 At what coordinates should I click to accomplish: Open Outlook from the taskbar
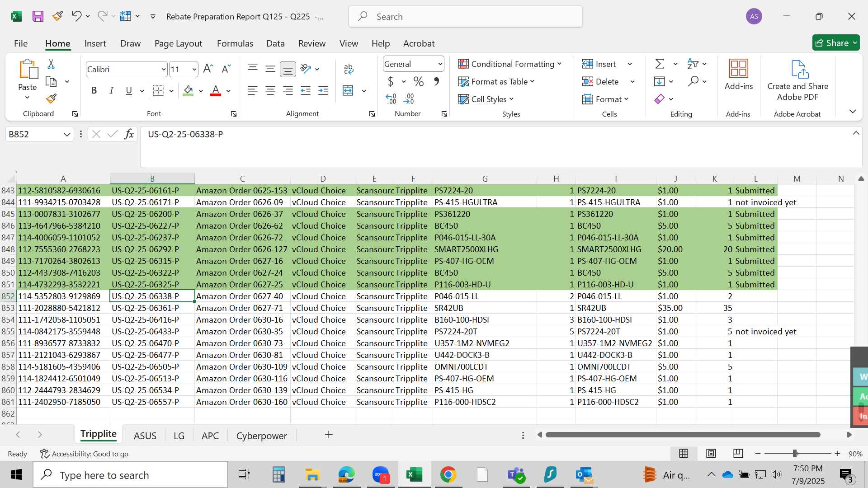point(585,475)
